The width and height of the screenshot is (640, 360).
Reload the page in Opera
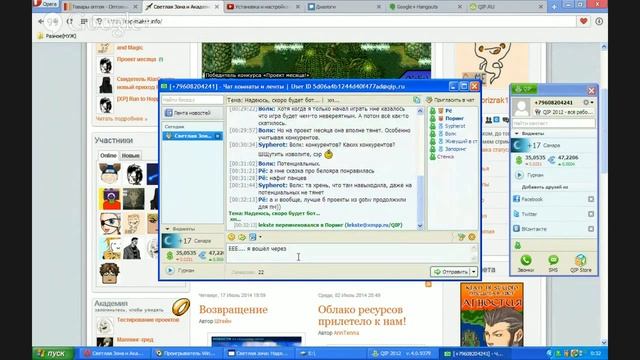pos(70,21)
